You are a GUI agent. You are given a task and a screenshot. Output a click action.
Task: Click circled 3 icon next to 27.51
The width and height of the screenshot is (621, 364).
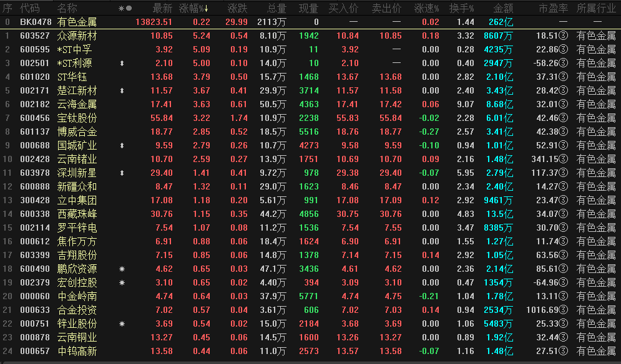click(x=563, y=351)
